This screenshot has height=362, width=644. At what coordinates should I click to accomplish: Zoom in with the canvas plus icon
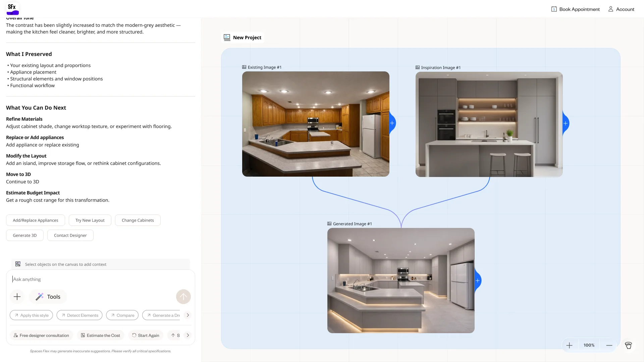tap(569, 345)
